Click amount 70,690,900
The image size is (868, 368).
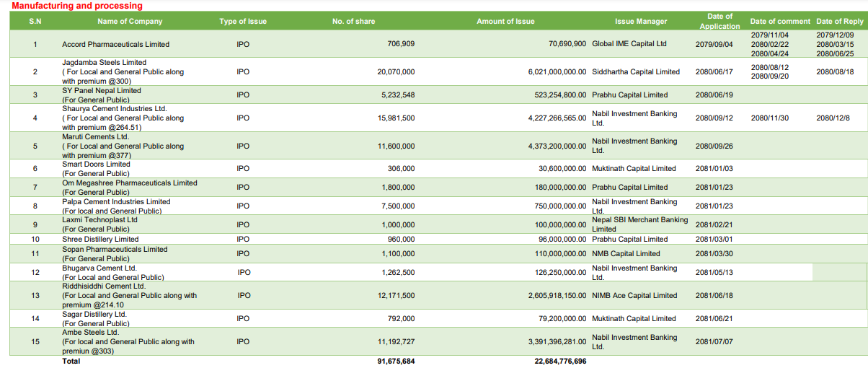click(x=567, y=44)
